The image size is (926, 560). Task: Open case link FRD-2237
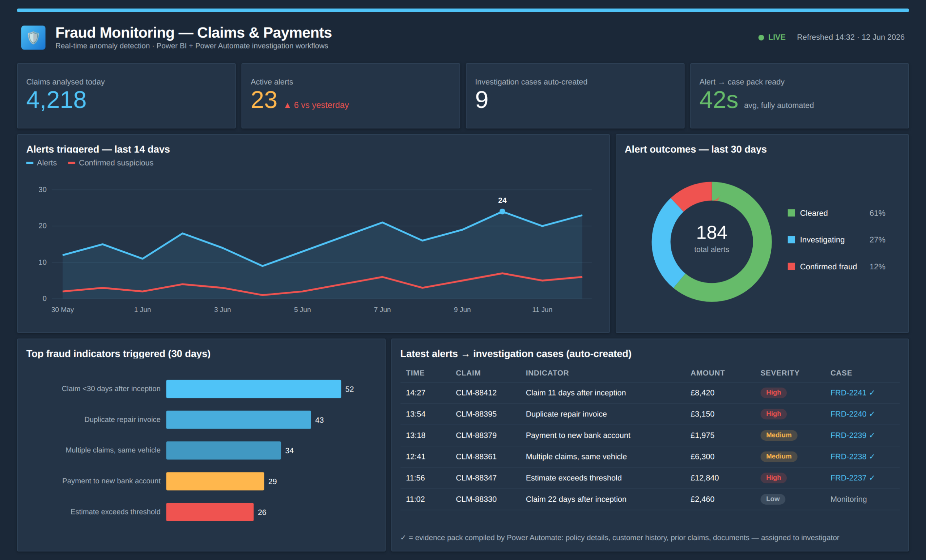click(x=852, y=478)
